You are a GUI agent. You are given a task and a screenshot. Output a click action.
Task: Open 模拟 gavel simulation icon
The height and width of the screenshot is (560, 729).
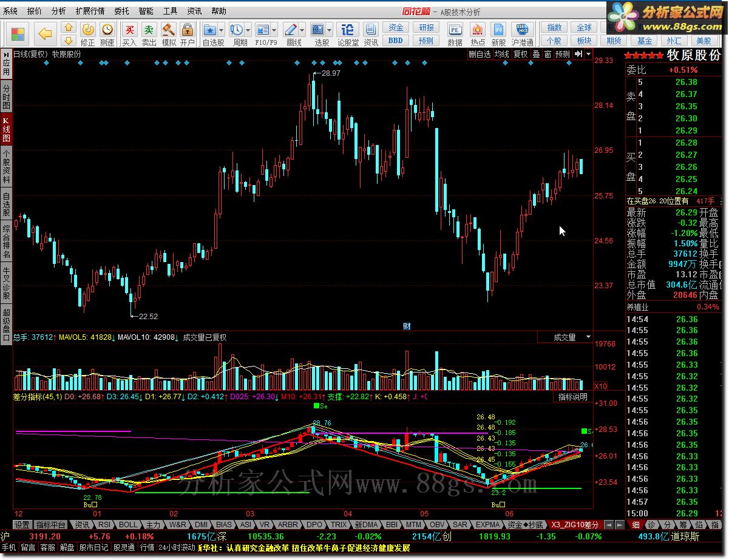tap(168, 29)
